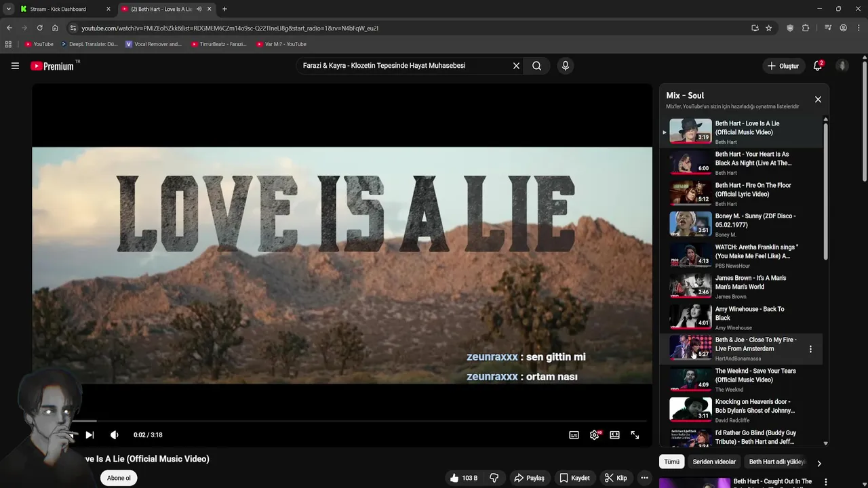Open the browser home page
This screenshot has height=488, width=868.
point(55,28)
